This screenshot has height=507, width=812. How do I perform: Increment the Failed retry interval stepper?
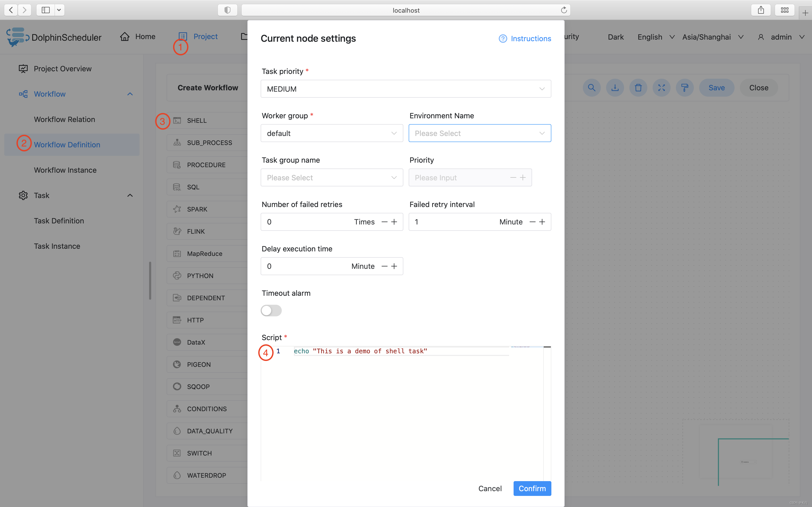point(542,221)
